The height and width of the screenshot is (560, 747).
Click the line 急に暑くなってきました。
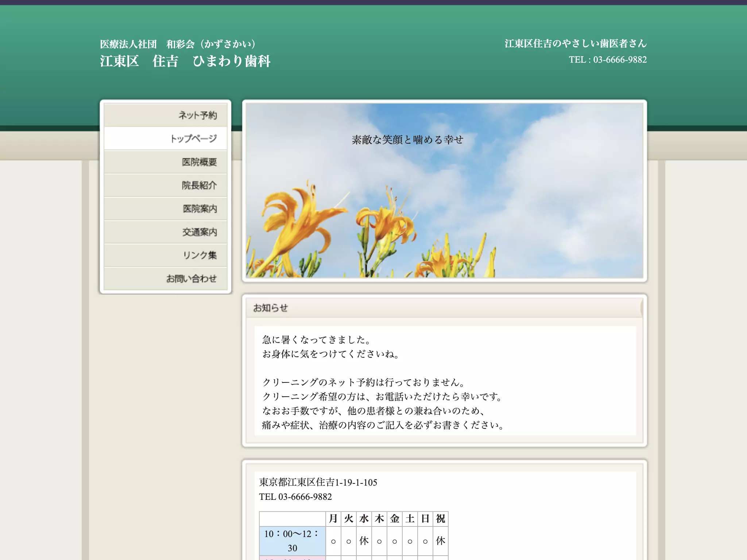point(317,340)
